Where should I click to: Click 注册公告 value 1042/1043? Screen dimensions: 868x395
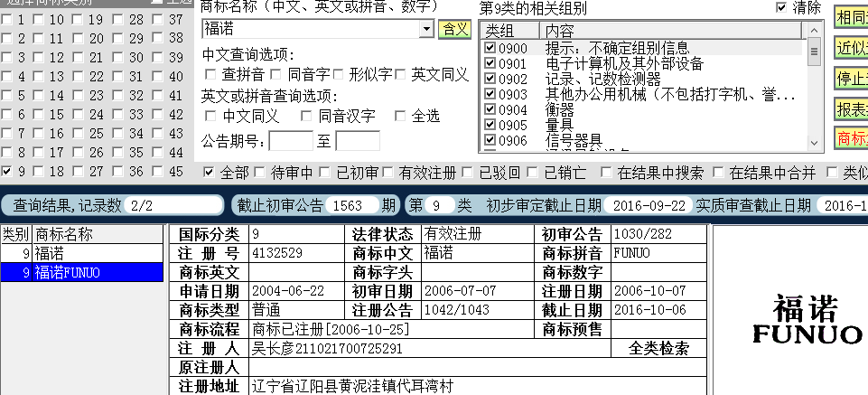click(x=457, y=310)
